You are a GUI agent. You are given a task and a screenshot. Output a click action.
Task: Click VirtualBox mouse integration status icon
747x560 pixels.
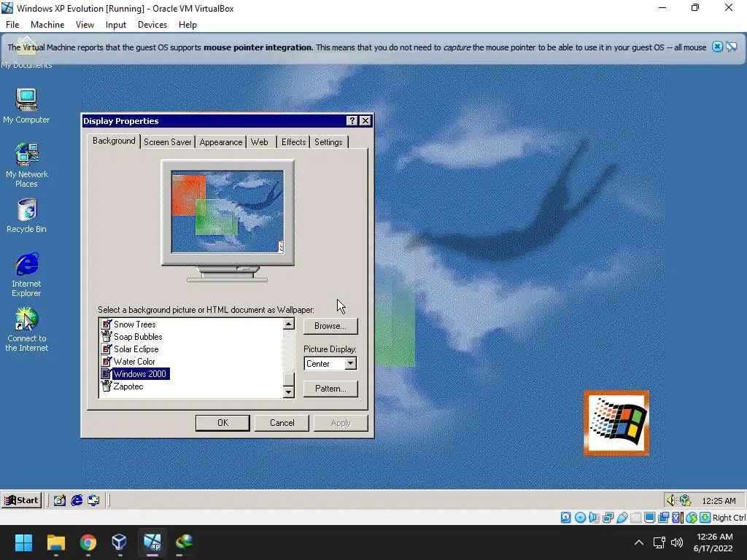692,518
